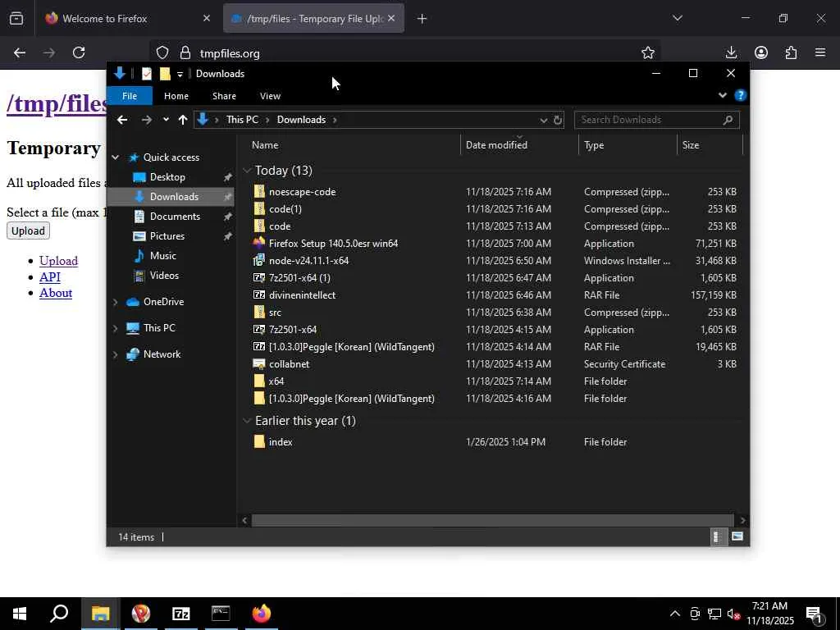This screenshot has height=630, width=840.
Task: Click the 7-Zip taskbar icon
Action: click(x=181, y=614)
